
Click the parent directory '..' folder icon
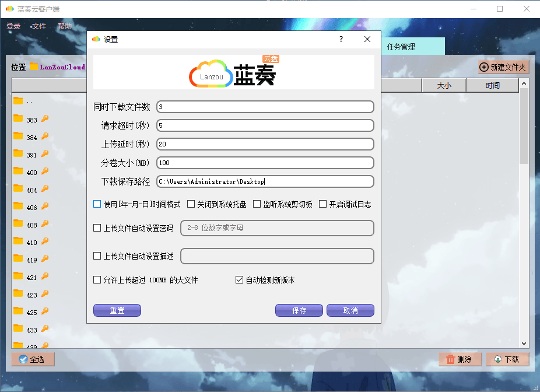18,100
